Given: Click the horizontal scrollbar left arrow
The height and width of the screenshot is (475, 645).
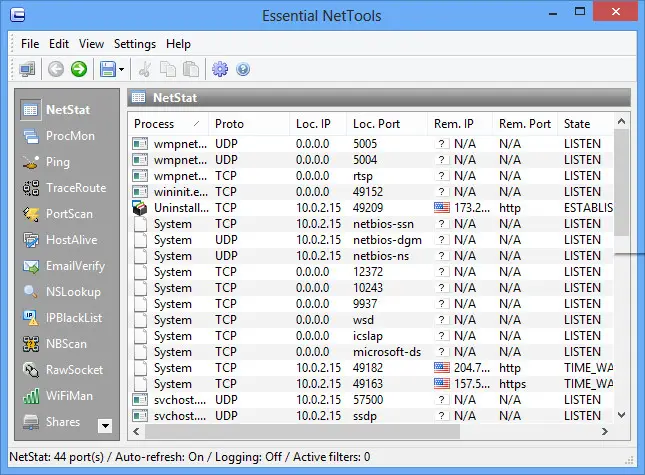Looking at the screenshot, I should click(136, 431).
